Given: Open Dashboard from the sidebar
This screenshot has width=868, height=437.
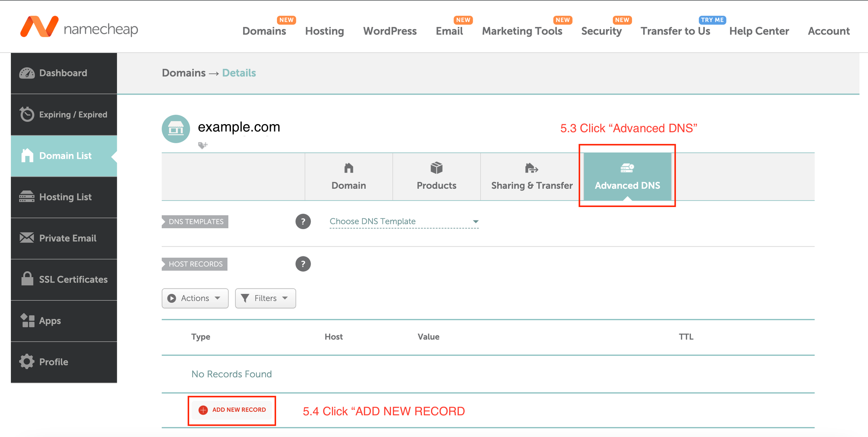Looking at the screenshot, I should (x=63, y=73).
